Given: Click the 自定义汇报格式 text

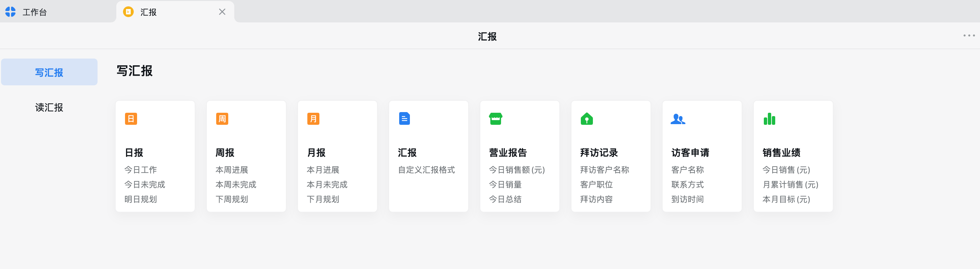Looking at the screenshot, I should click(426, 169).
